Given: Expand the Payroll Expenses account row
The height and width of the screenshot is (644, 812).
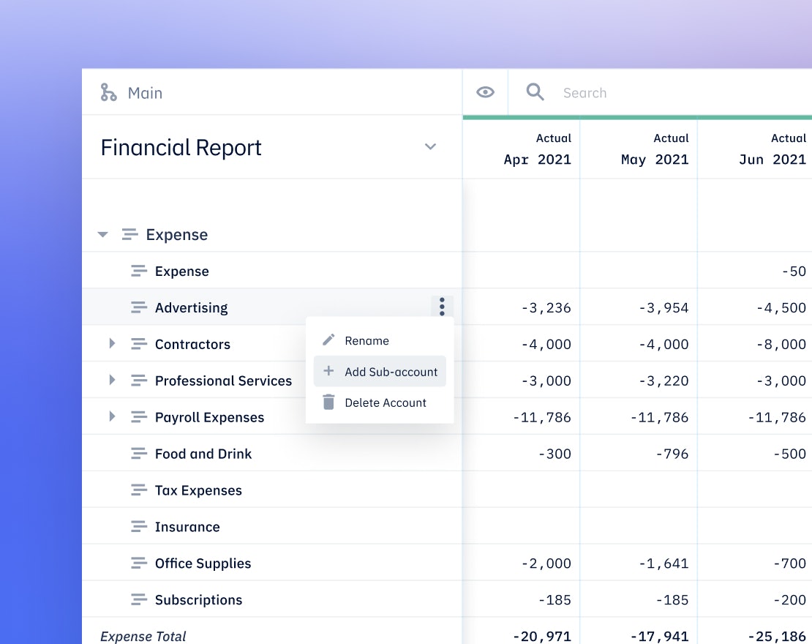Looking at the screenshot, I should point(112,416).
